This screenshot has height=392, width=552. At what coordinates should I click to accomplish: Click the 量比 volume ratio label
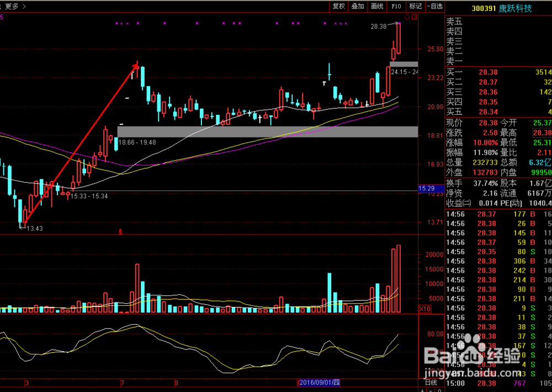coord(508,152)
